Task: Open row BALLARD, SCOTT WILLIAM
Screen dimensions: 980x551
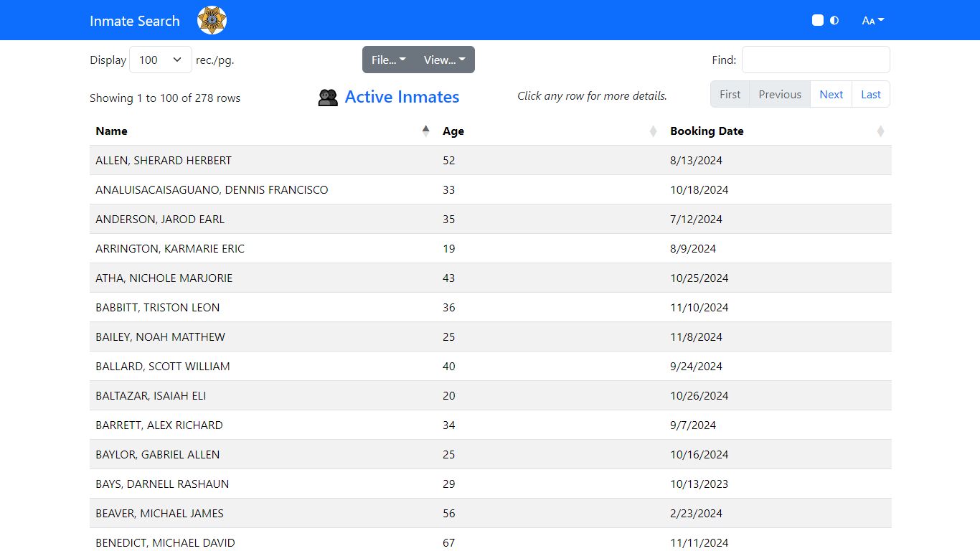Action: [491, 366]
